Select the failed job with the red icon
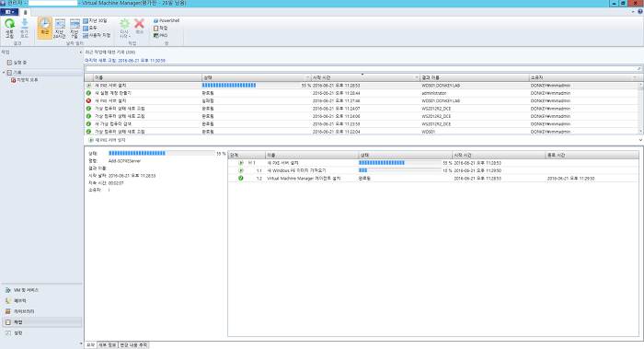Image resolution: width=644 pixels, height=349 pixels. 361,100
